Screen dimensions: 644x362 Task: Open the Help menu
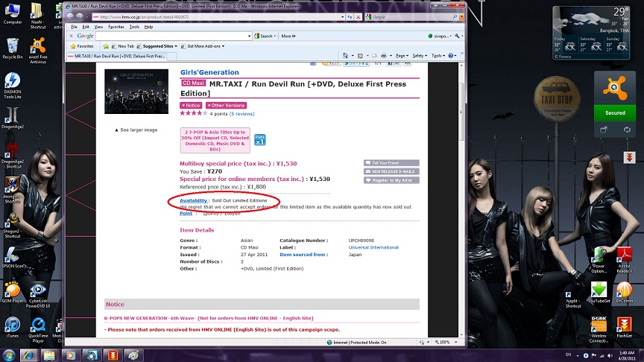[148, 27]
